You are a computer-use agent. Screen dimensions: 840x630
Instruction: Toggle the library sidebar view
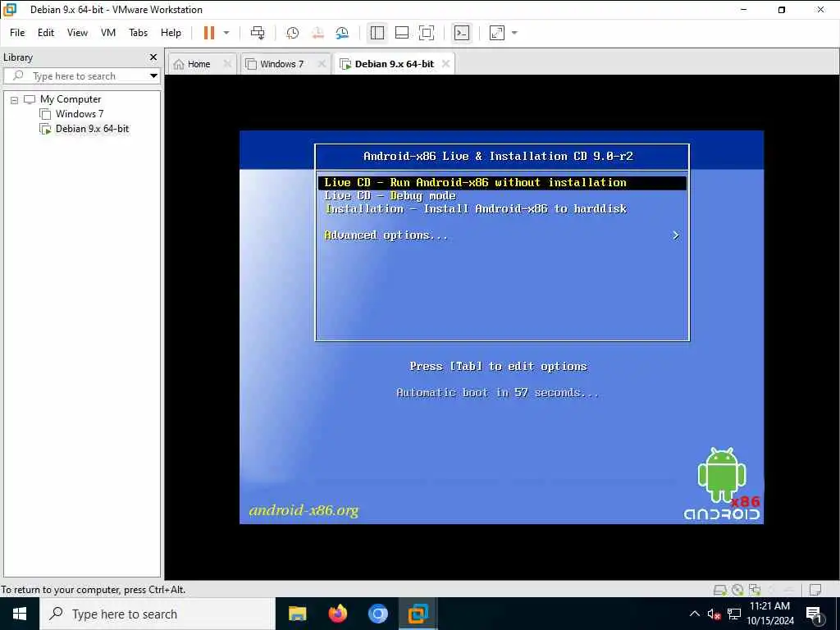click(x=377, y=33)
